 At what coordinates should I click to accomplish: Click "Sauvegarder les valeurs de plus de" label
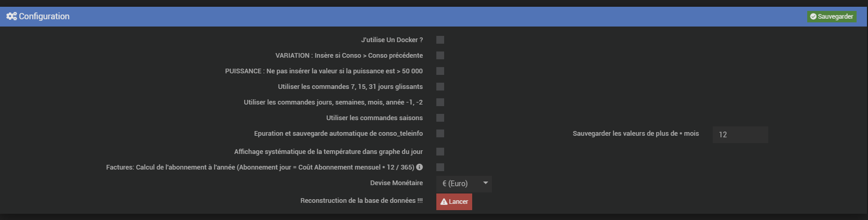(635, 134)
